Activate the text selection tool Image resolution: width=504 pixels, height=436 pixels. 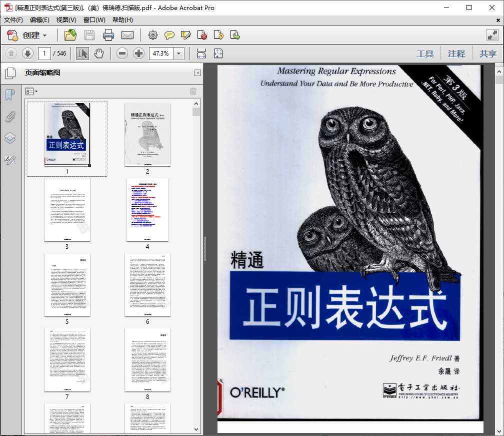(x=82, y=54)
